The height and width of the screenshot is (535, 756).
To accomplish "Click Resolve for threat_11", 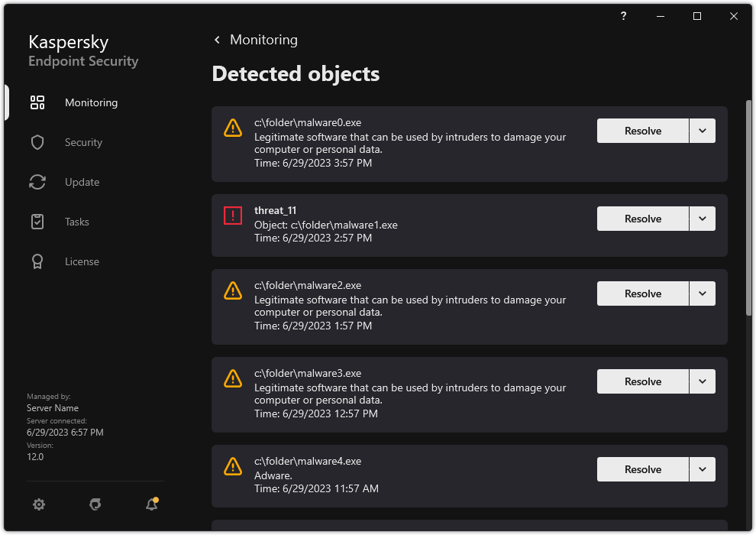I will click(x=642, y=219).
